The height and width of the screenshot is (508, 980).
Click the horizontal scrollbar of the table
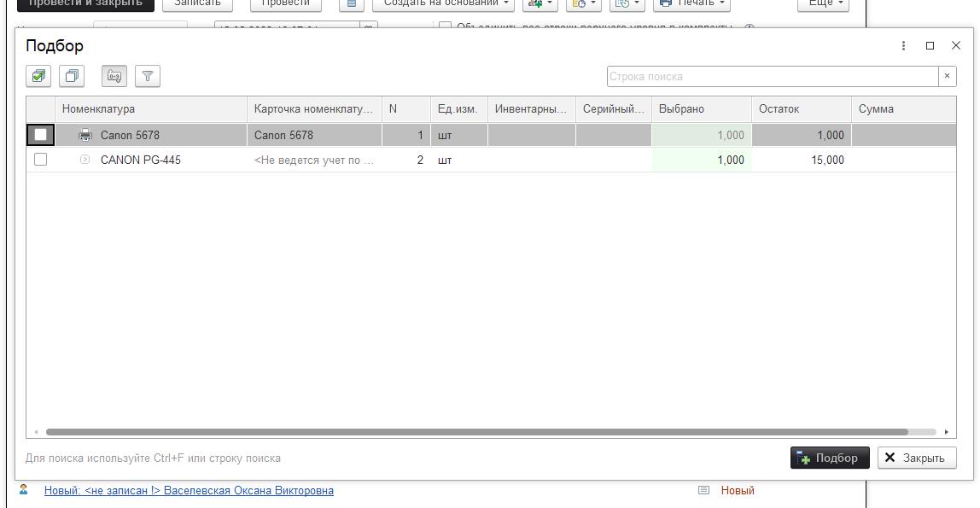point(476,432)
